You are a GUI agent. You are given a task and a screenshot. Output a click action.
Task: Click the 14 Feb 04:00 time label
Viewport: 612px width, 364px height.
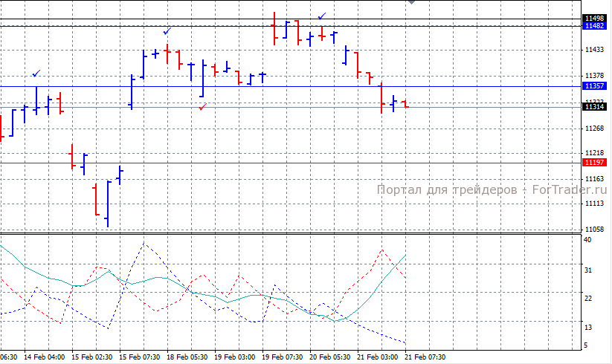click(x=45, y=357)
